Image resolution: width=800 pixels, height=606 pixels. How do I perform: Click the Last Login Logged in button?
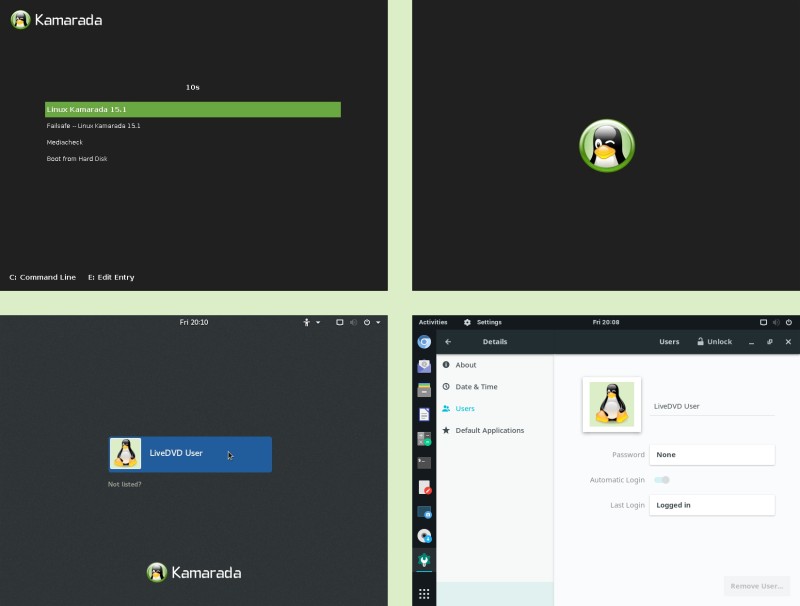click(x=712, y=505)
